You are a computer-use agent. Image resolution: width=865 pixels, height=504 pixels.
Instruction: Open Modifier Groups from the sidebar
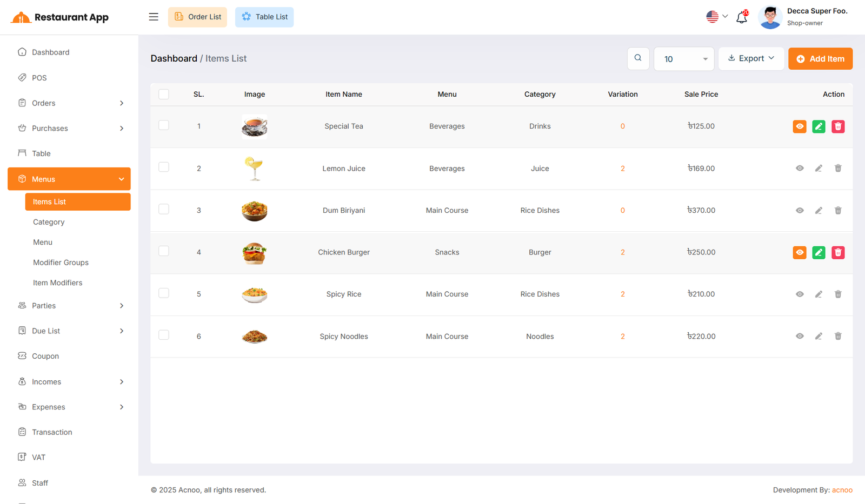click(x=61, y=263)
